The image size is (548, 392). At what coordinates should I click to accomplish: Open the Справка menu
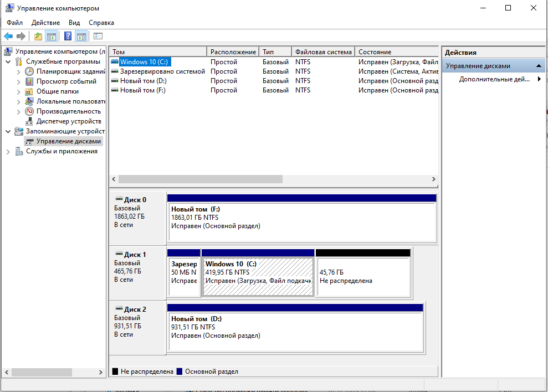click(x=101, y=23)
